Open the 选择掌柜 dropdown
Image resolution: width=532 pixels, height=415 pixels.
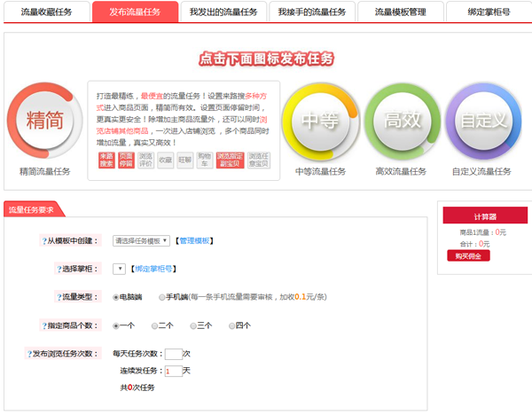tap(119, 269)
